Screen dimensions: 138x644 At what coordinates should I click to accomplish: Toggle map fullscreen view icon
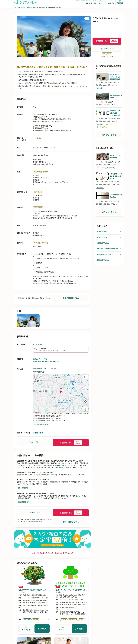pyautogui.click(x=85, y=377)
